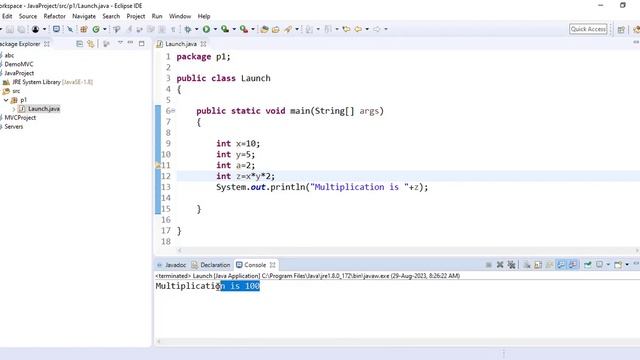
Task: Click the Run Last Tool external tools icon
Action: coord(244,29)
